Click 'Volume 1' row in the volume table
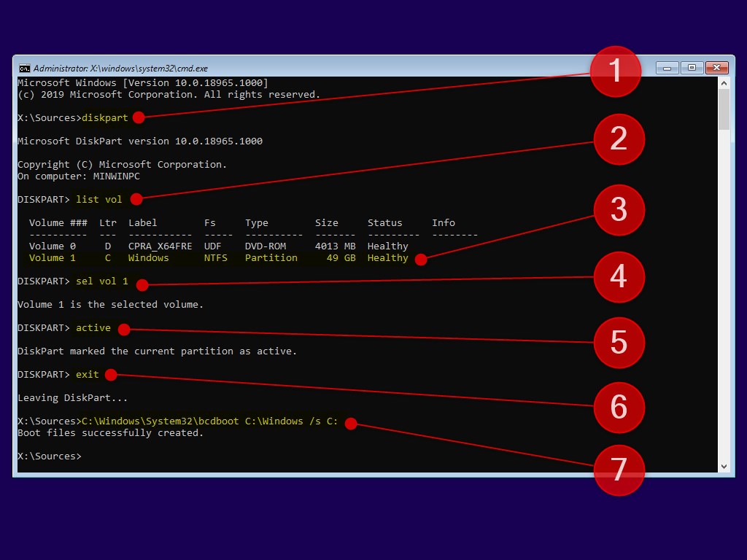 click(219, 257)
